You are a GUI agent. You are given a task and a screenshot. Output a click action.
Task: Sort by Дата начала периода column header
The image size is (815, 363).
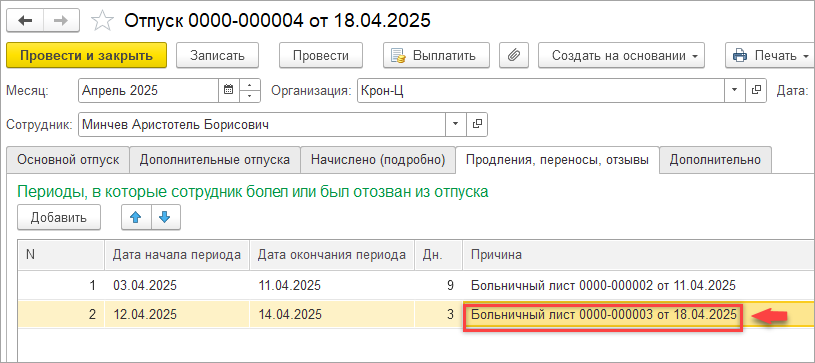[x=177, y=255]
